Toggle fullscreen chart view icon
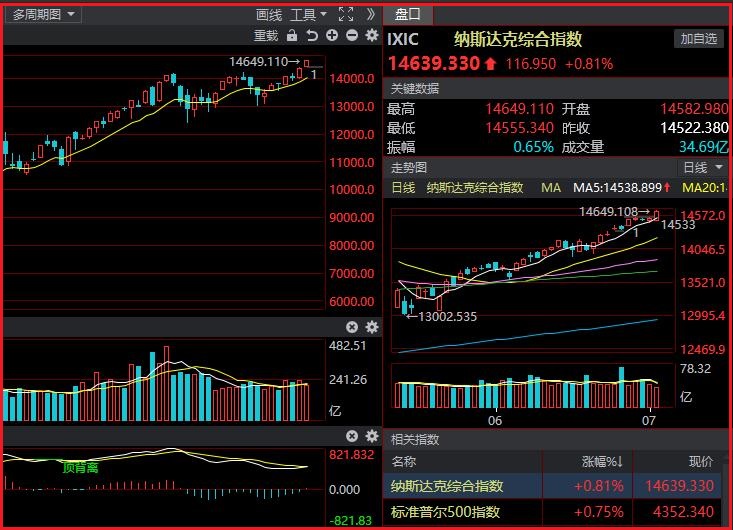 click(346, 14)
